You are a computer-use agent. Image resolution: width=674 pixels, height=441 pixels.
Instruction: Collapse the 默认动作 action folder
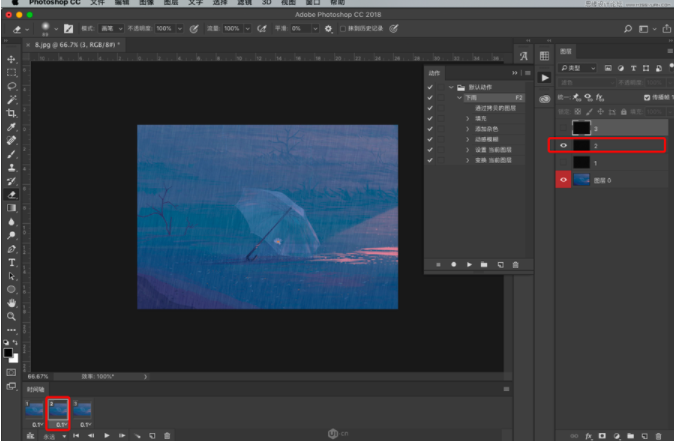point(450,88)
